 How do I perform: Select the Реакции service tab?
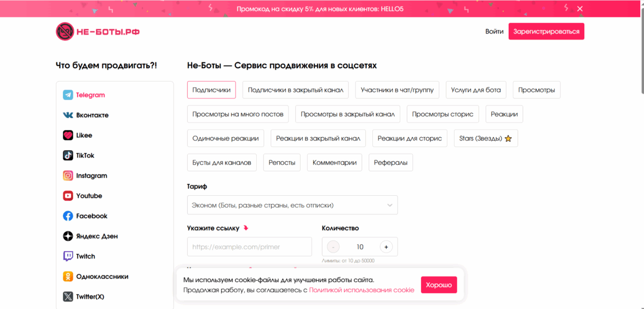pos(504,114)
